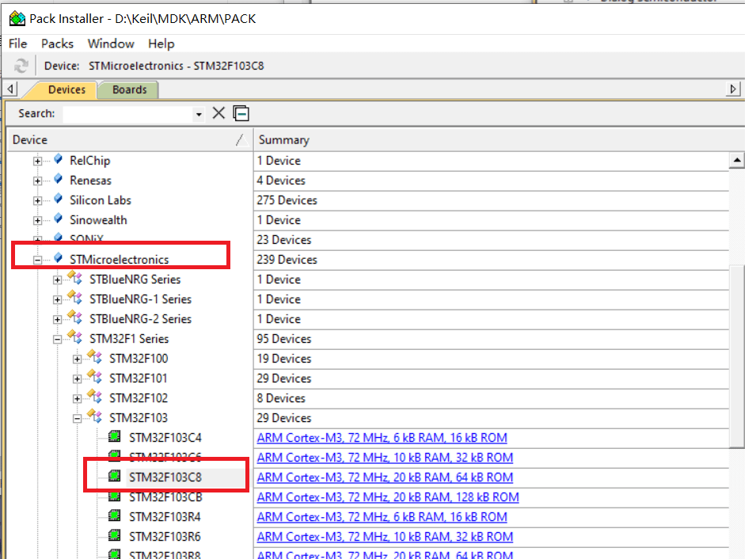The image size is (756, 559).
Task: Click the "95 Devices" summary cell
Action: tap(284, 339)
